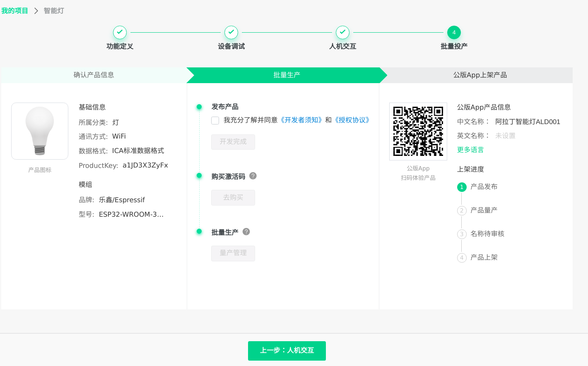Click the light bulb product icon
Viewport: 588px width, 366px height.
(x=40, y=131)
